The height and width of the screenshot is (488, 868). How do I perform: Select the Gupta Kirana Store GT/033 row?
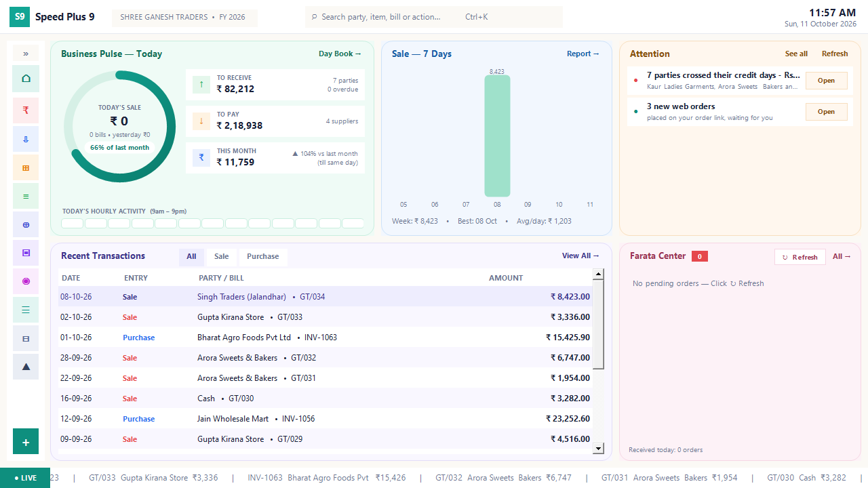pyautogui.click(x=325, y=317)
